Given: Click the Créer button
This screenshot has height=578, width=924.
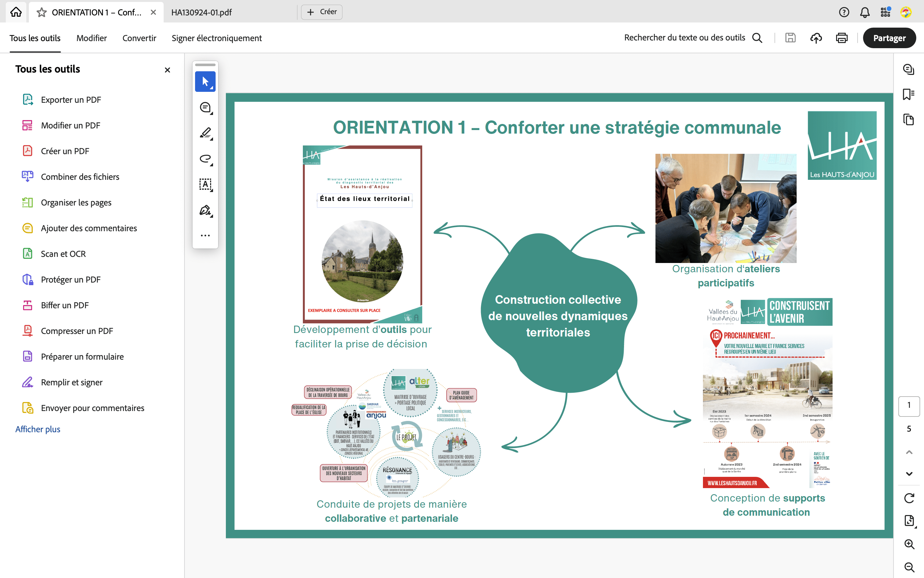Looking at the screenshot, I should 321,12.
